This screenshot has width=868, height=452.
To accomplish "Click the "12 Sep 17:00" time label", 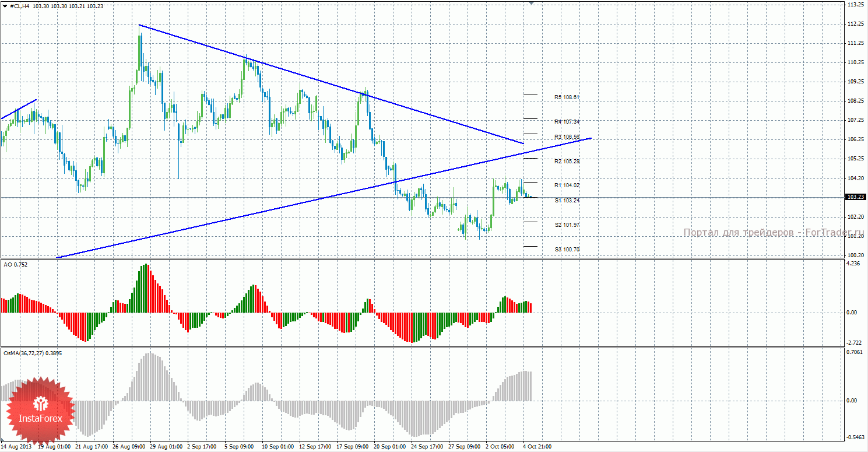I will [x=315, y=447].
